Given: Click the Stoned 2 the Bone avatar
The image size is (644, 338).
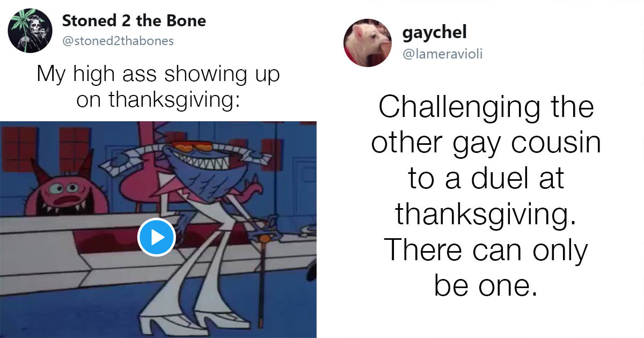Looking at the screenshot, I should [30, 30].
